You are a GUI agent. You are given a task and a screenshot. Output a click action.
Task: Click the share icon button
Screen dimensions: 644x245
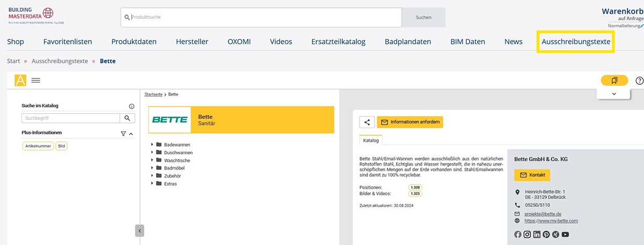coord(367,122)
